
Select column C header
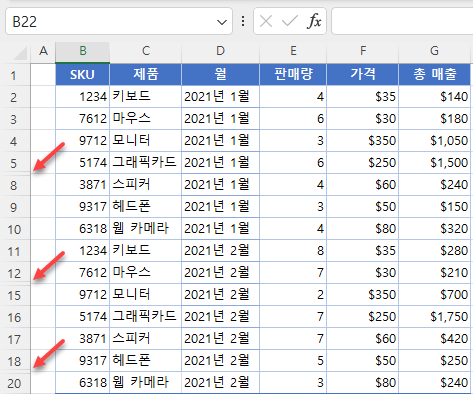coord(146,51)
